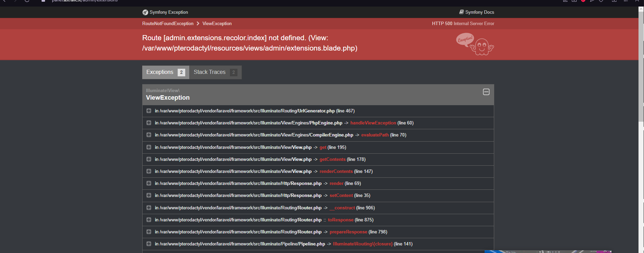
Task: Click the address bar URL
Action: click(85, 1)
